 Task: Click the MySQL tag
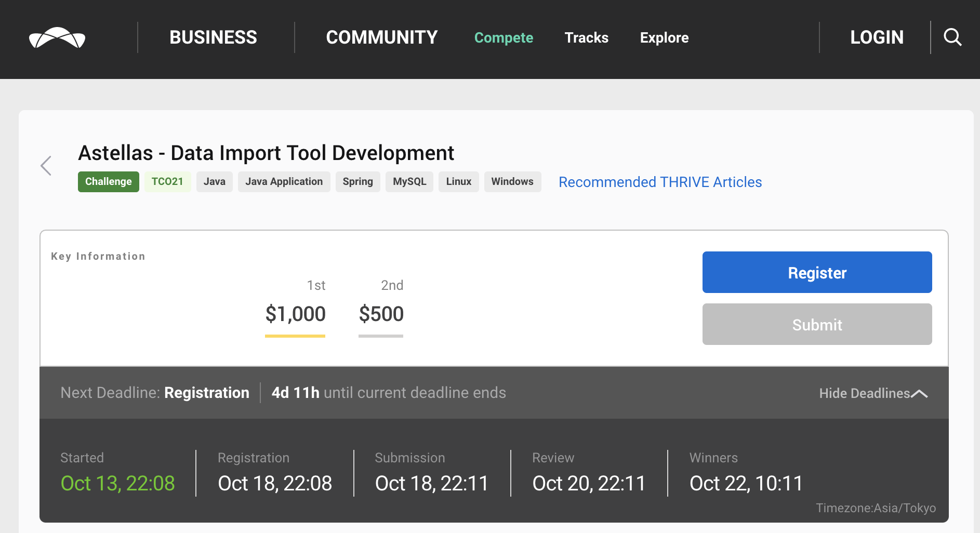[409, 182]
